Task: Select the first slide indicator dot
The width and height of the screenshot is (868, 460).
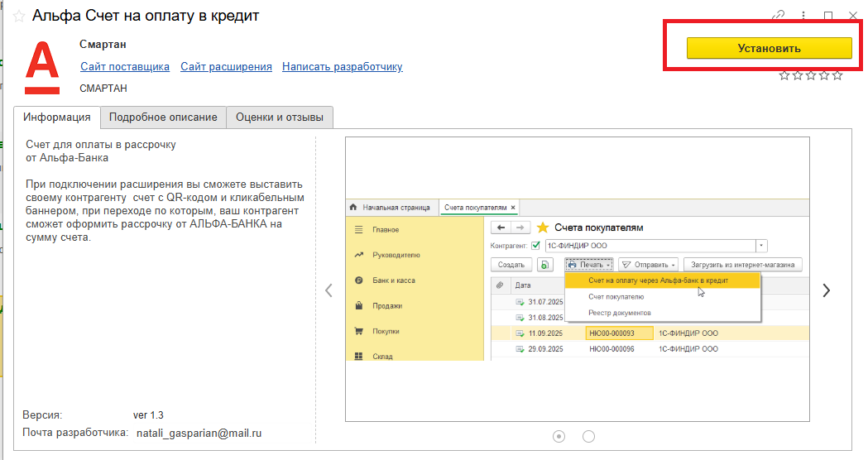Action: point(559,436)
